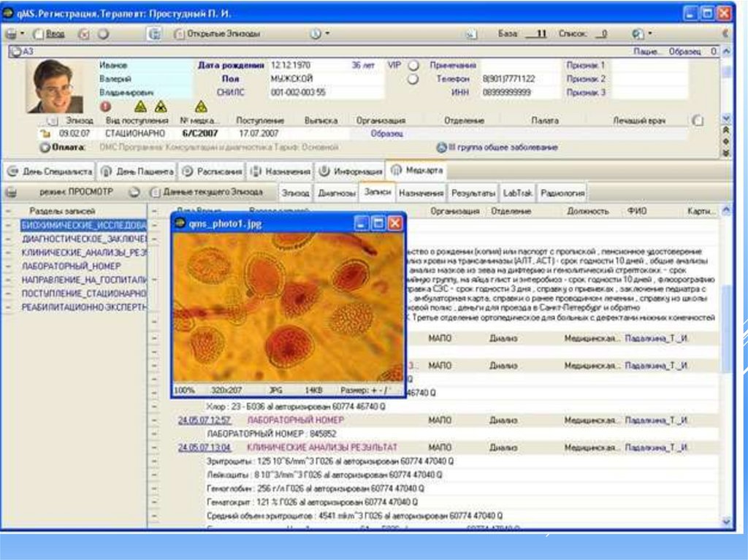This screenshot has height=560, width=748.
Task: Open the printer icon in the top toolbar
Action: pyautogui.click(x=11, y=34)
